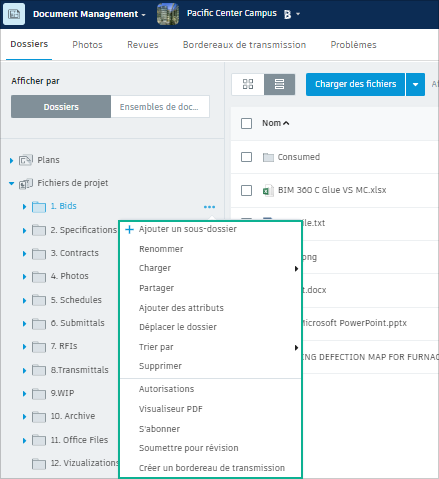Viewport: 439px width, 479px height.
Task: Click the 9.WIP folder icon
Action: click(x=39, y=394)
